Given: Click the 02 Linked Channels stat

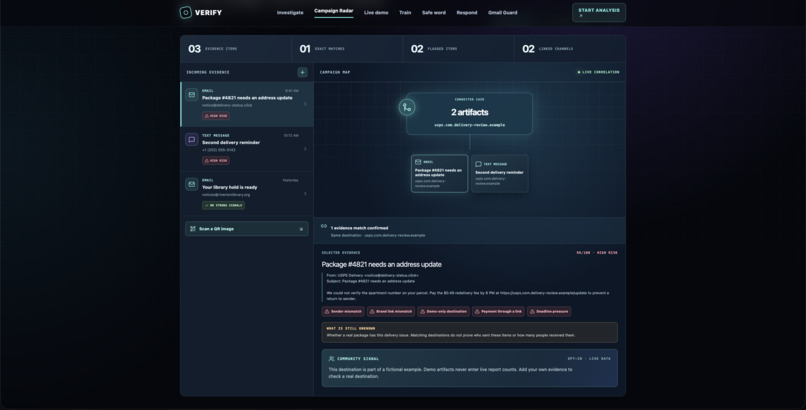Looking at the screenshot, I should [570, 49].
